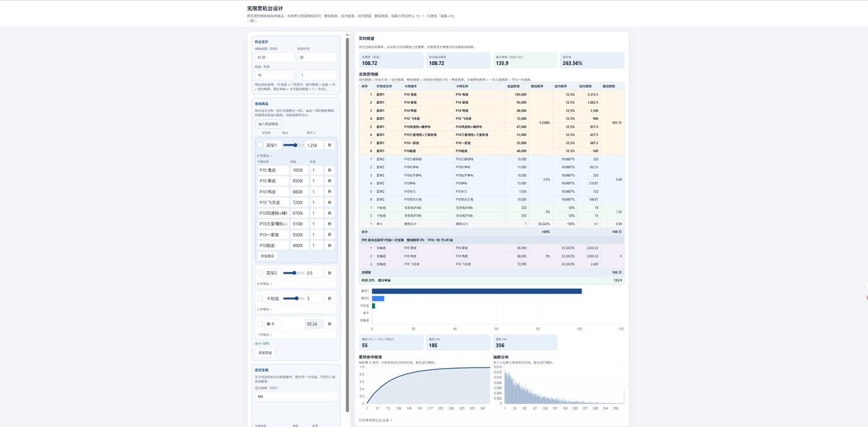The image size is (868, 427).
Task: Select the 单卡 radio button
Action: pos(260,324)
